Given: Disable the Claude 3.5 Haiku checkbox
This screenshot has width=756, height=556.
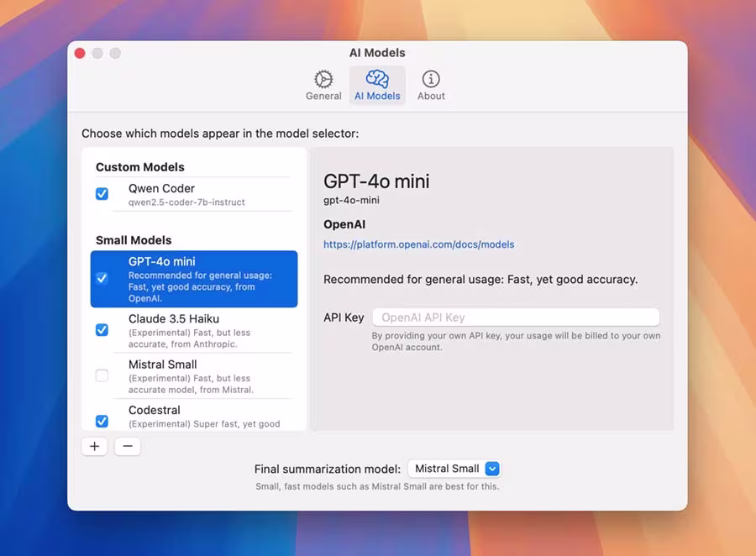Looking at the screenshot, I should [x=102, y=330].
